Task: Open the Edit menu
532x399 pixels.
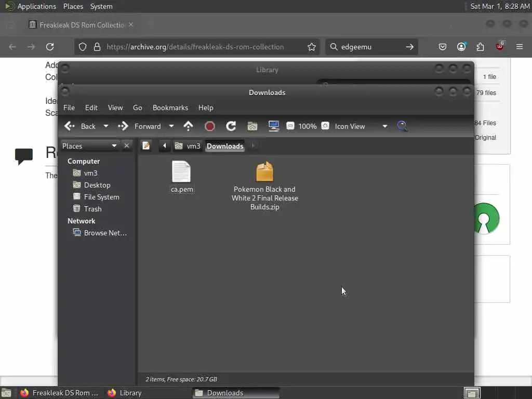Action: click(91, 108)
